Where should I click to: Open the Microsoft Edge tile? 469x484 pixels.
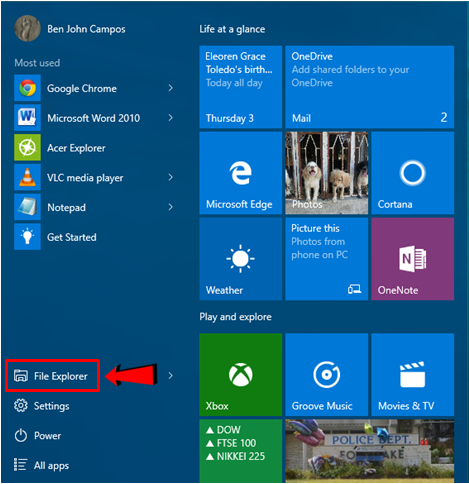pyautogui.click(x=241, y=173)
